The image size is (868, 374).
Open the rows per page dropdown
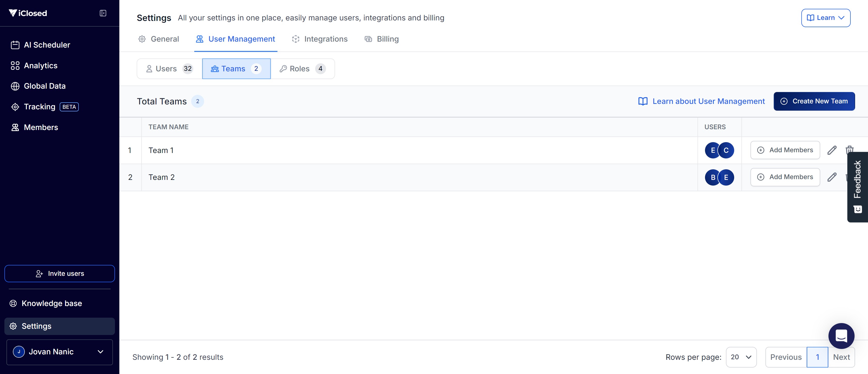point(741,357)
